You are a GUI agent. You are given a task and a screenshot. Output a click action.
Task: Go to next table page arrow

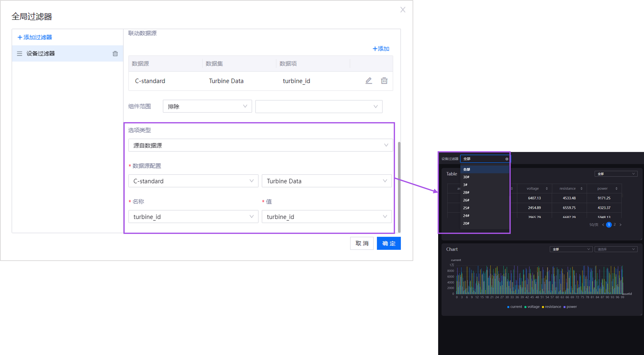[620, 225]
